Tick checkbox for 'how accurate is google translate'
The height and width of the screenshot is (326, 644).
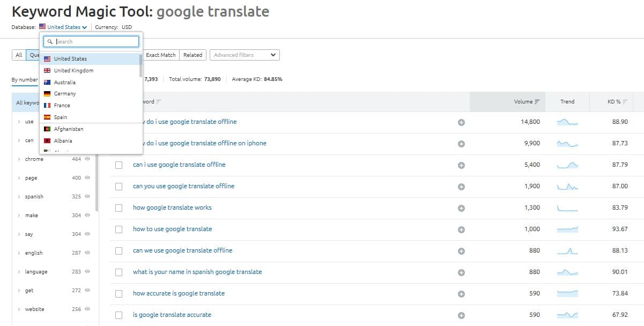pos(119,294)
